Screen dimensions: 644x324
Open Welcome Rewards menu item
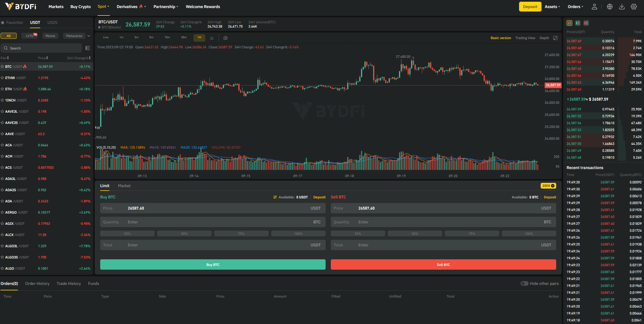(203, 7)
